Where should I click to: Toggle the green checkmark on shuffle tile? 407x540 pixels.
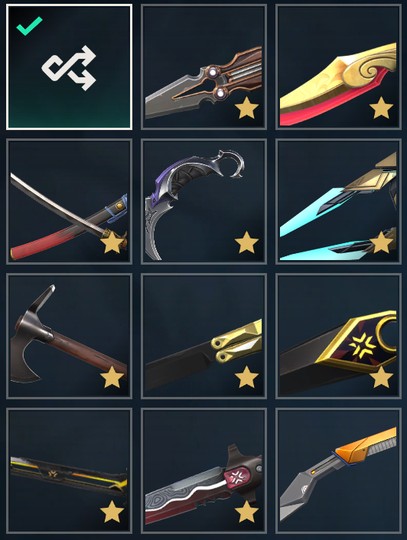click(x=29, y=26)
